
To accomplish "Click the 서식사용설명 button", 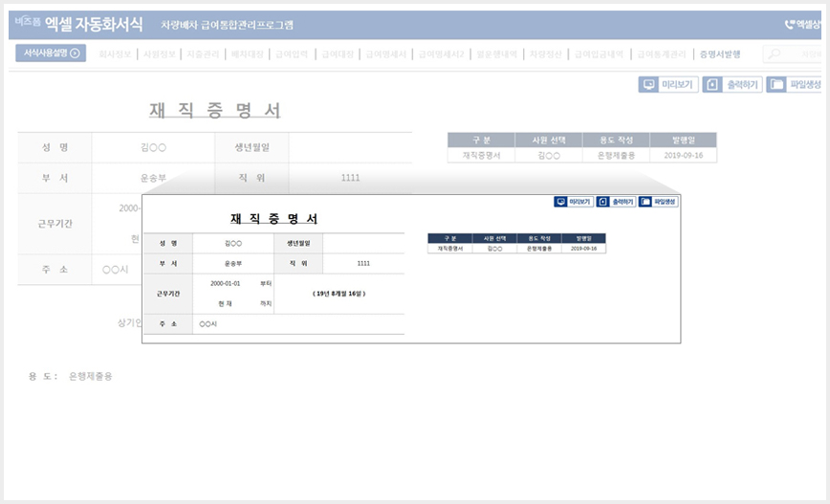I will pyautogui.click(x=51, y=53).
